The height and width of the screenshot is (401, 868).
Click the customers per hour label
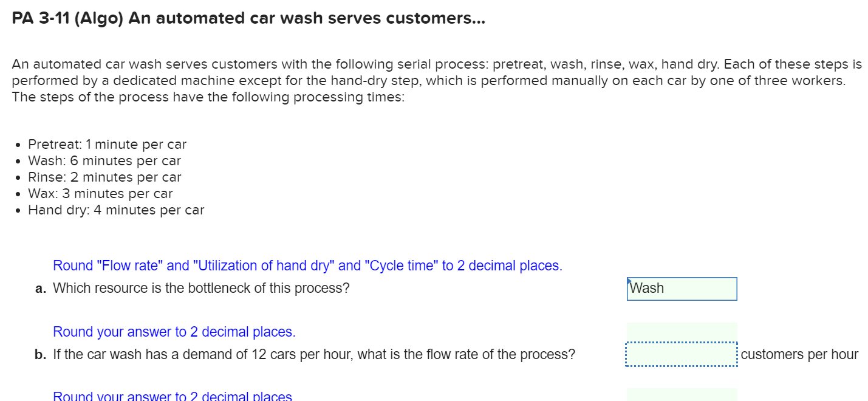pyautogui.click(x=800, y=354)
